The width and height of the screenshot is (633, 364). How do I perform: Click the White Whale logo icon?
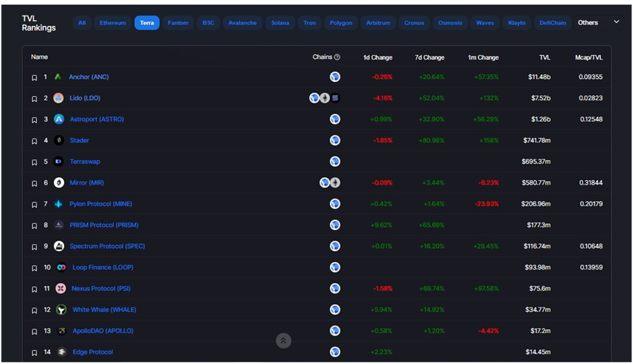point(61,310)
